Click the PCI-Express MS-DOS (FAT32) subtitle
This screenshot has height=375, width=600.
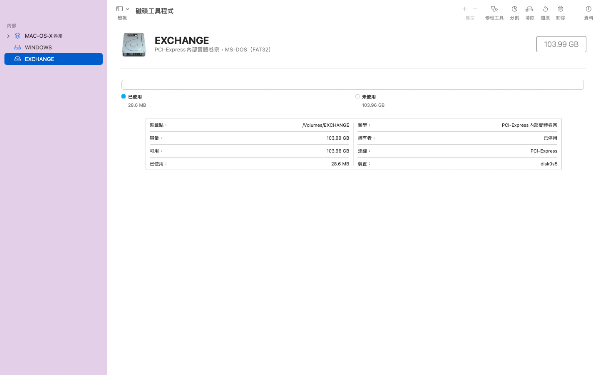point(213,50)
